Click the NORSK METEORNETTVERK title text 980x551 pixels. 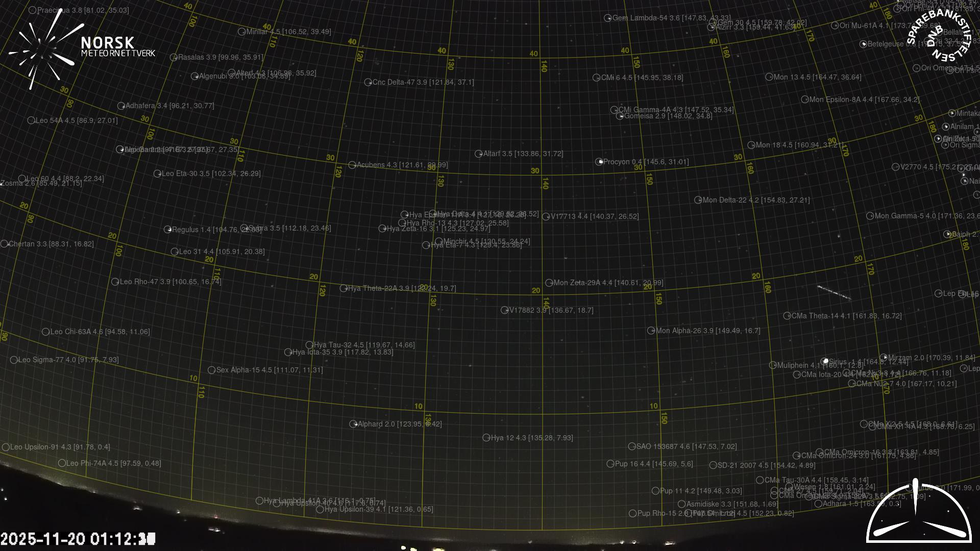point(117,46)
